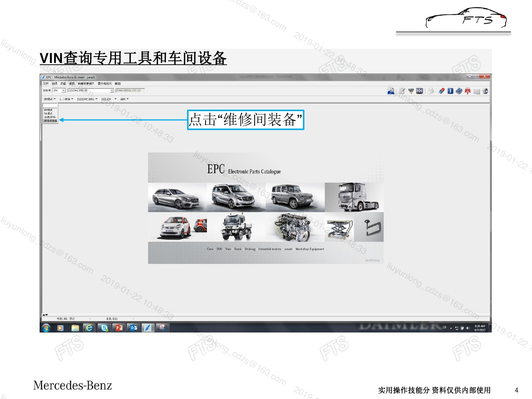
Task: Switch to PowerPoint in the taskbar
Action: click(119, 328)
